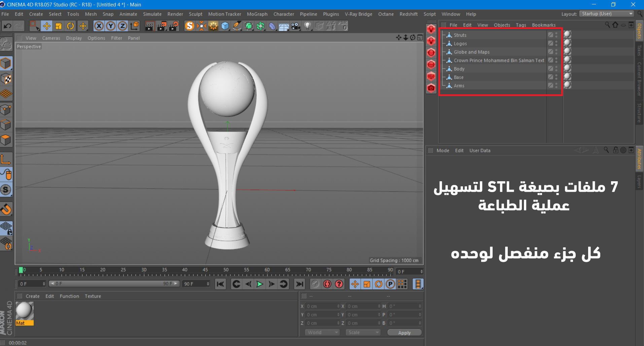Open the Render menu
This screenshot has height=346, width=644.
pyautogui.click(x=175, y=14)
